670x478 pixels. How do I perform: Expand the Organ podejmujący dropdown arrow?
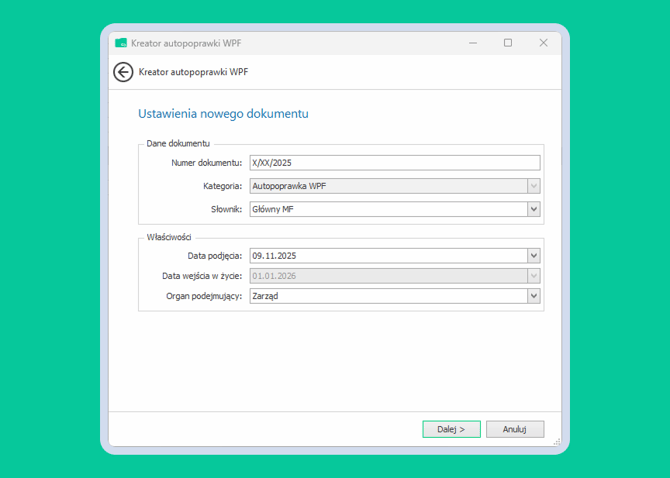coord(534,296)
